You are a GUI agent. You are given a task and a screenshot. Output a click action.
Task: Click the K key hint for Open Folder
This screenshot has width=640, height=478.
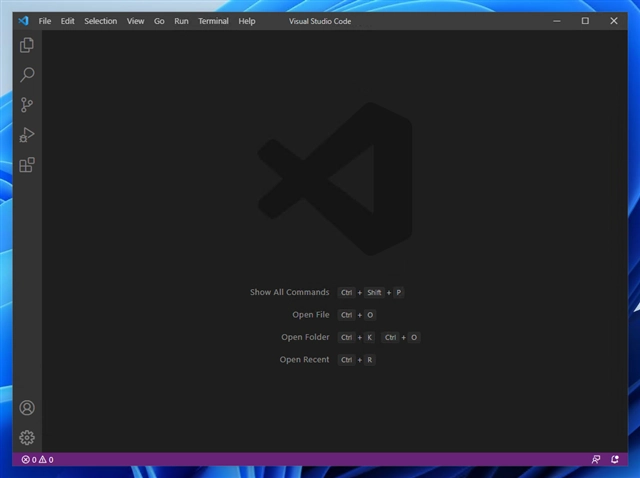tap(369, 337)
